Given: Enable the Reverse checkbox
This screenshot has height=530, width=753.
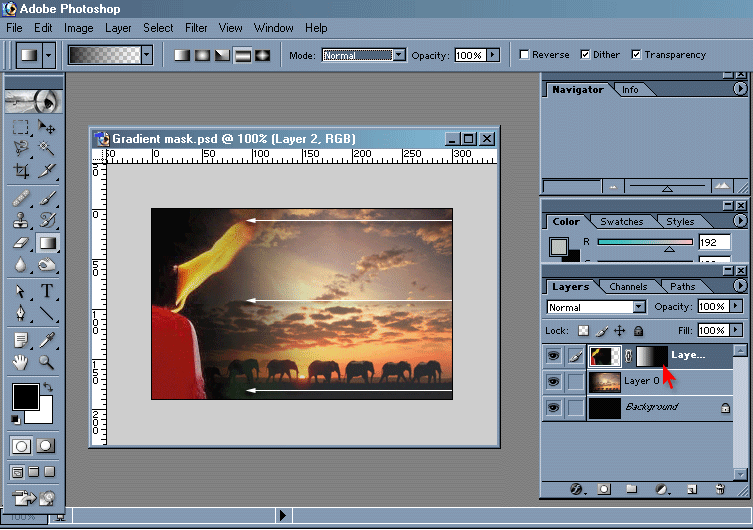Looking at the screenshot, I should 524,55.
